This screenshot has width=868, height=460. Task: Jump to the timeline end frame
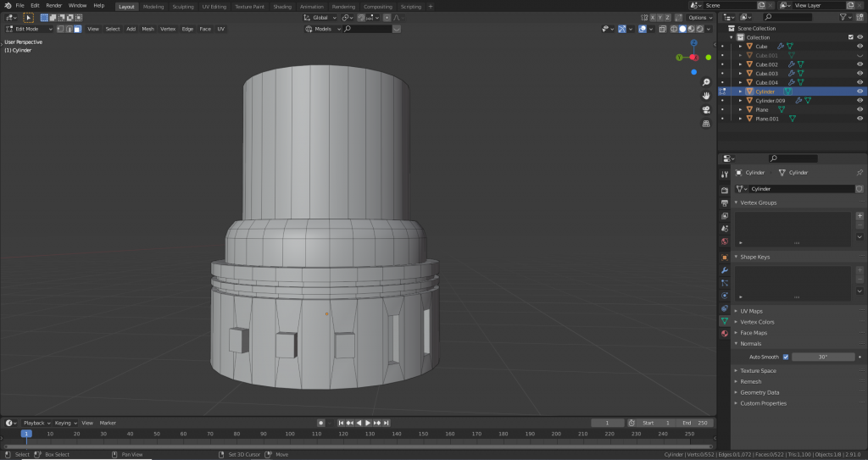click(x=387, y=423)
